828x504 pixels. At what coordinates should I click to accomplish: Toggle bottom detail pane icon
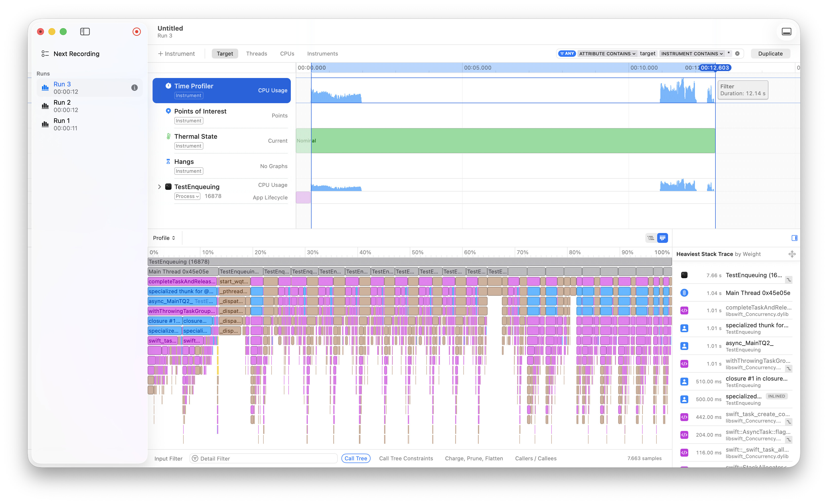click(786, 32)
